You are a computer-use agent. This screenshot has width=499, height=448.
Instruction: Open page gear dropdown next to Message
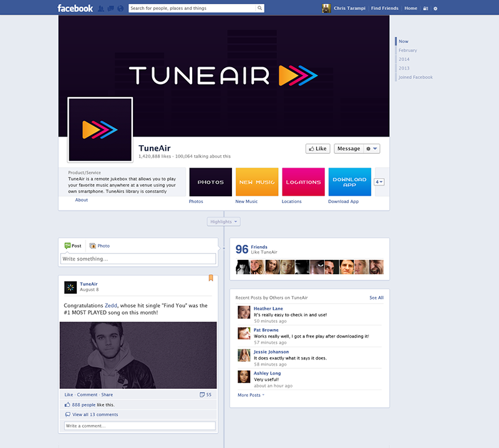point(371,148)
